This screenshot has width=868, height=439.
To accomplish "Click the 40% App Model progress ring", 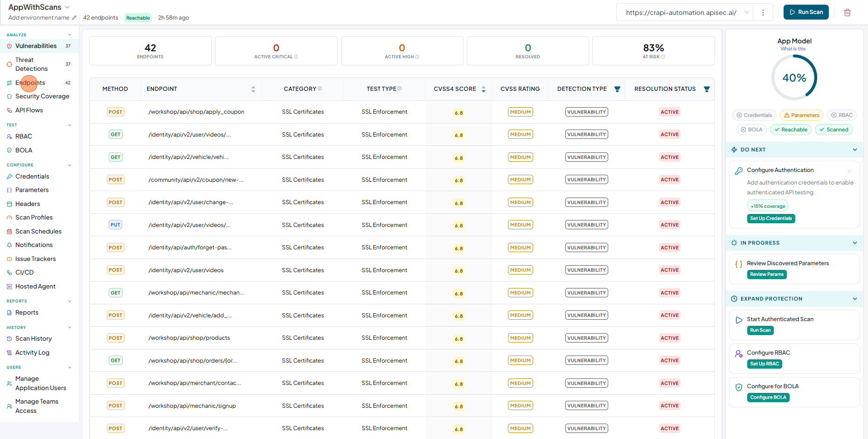I will [794, 78].
